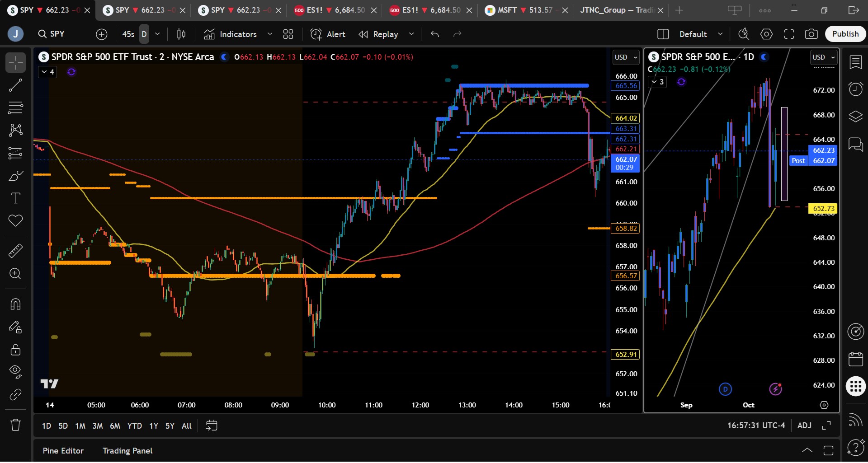Switch chart to fullscreen mode

click(789, 34)
